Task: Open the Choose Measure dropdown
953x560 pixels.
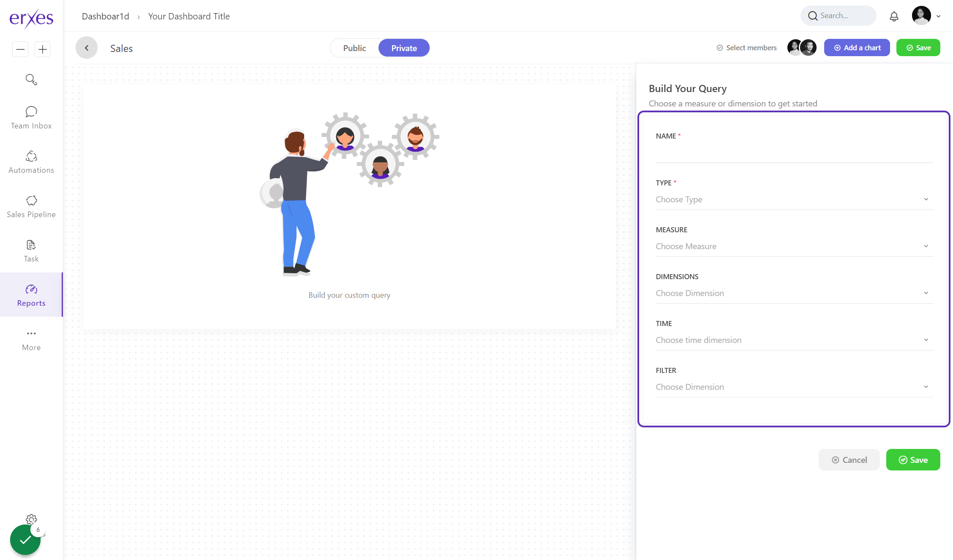Action: click(794, 246)
